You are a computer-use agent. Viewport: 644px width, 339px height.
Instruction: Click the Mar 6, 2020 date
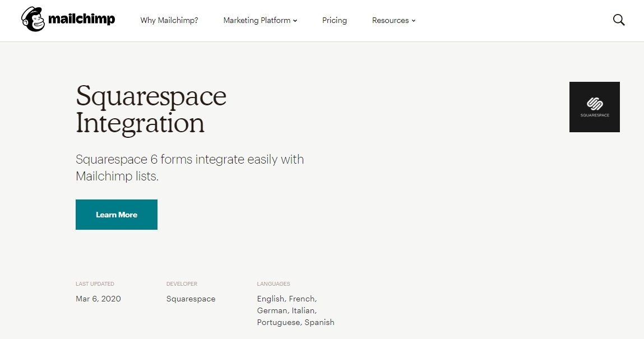(x=98, y=299)
